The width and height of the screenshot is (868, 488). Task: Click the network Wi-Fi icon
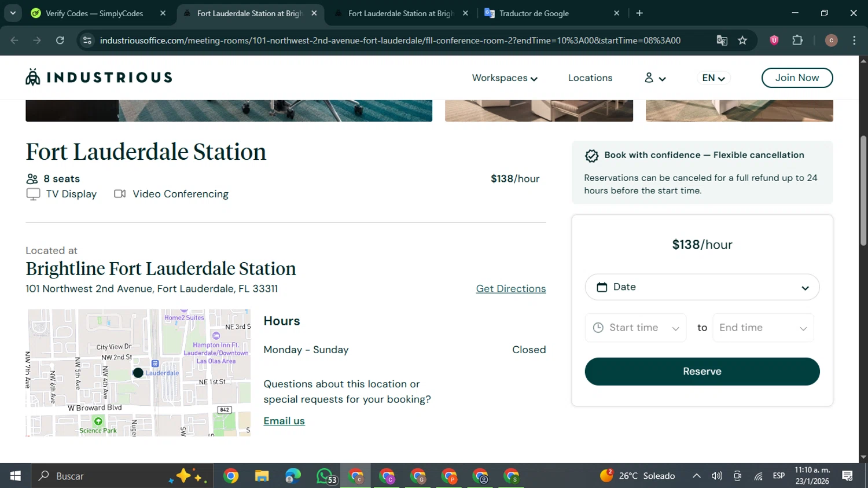pos(758,476)
